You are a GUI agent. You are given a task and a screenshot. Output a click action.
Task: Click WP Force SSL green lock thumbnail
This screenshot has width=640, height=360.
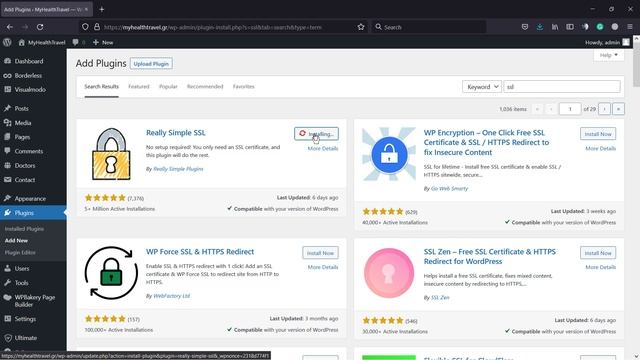(x=111, y=273)
